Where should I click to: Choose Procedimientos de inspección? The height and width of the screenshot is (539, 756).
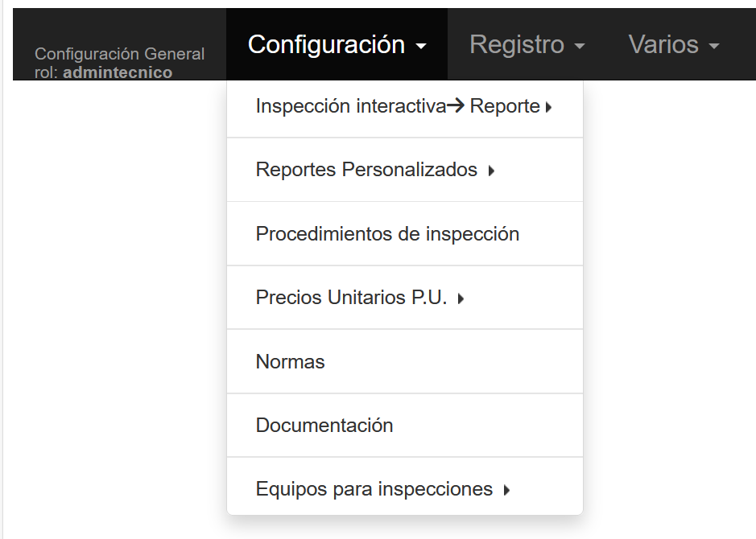[x=387, y=234]
